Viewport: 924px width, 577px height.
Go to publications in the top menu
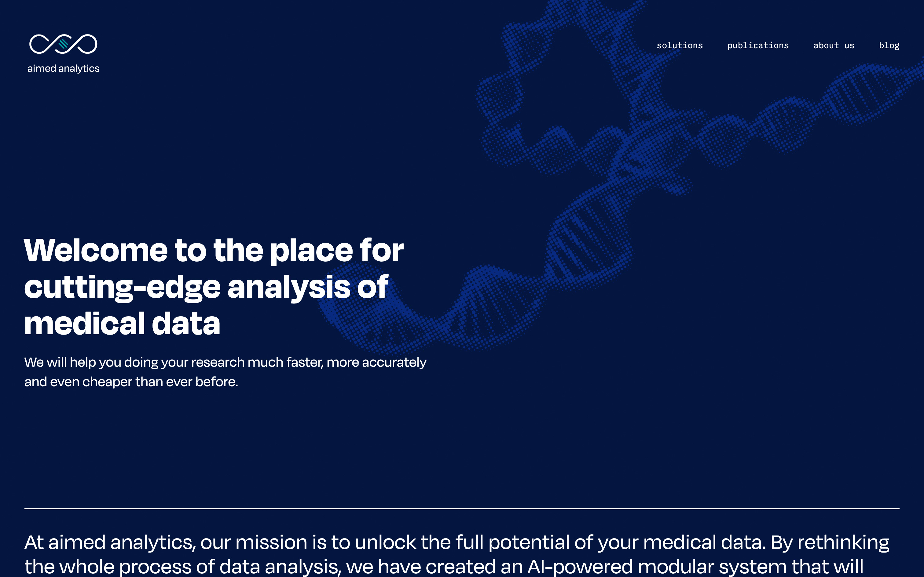(x=758, y=45)
